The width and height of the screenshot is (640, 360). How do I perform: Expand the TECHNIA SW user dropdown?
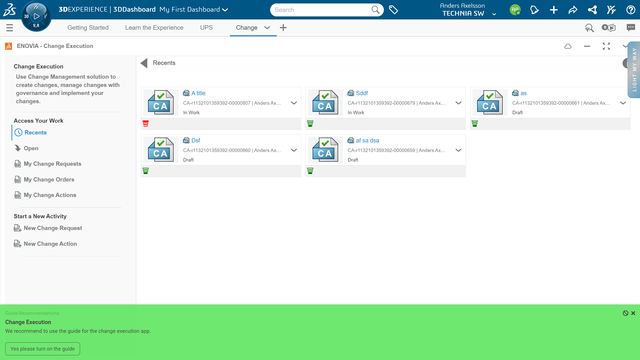(x=494, y=14)
